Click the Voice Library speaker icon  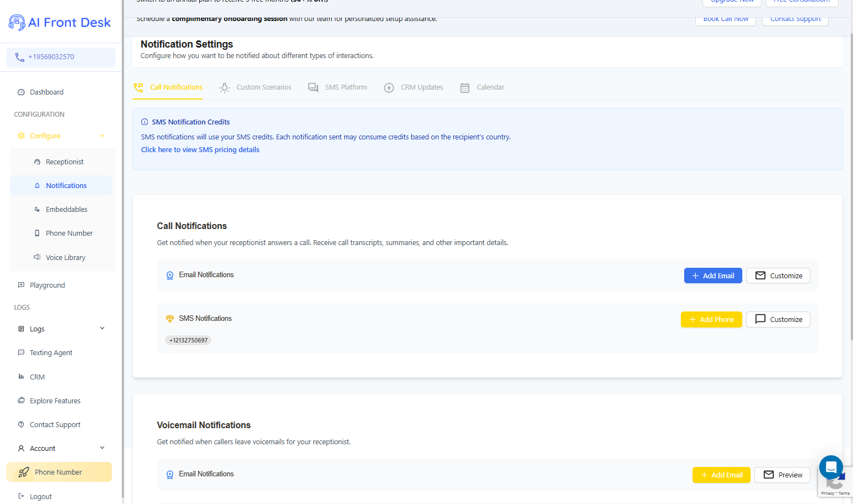click(x=37, y=257)
